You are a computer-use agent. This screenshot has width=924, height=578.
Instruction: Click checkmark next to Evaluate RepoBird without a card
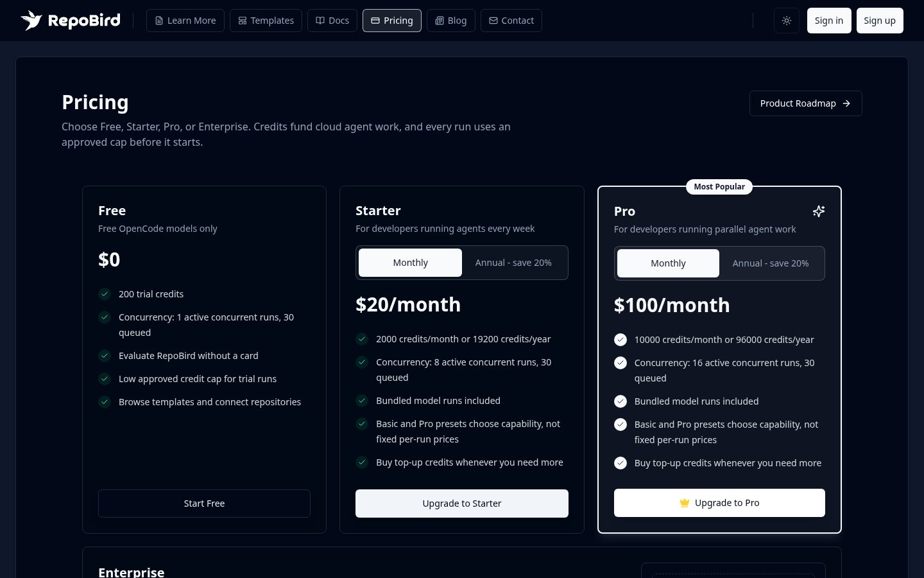[105, 356]
